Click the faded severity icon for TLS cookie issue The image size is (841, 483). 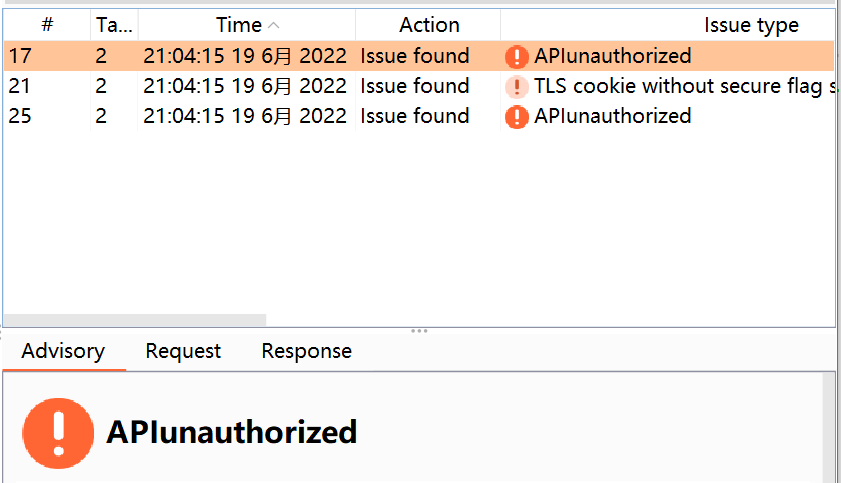point(517,86)
